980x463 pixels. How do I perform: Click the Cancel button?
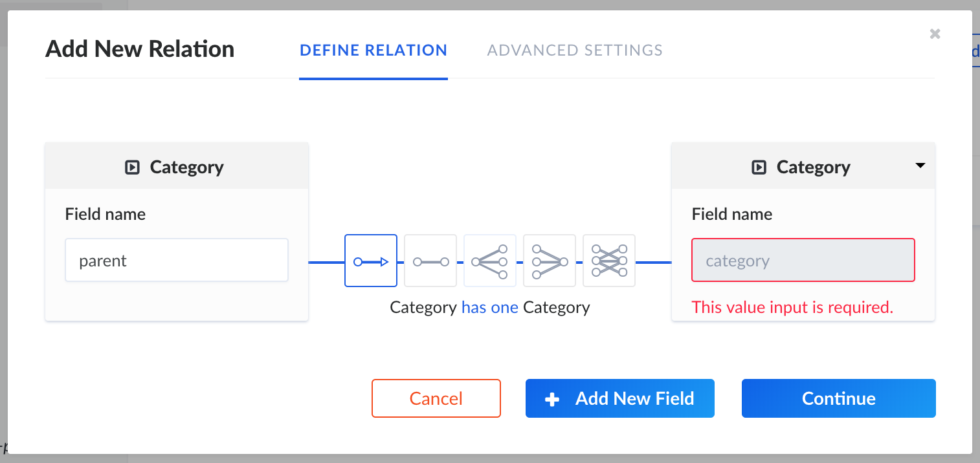pyautogui.click(x=436, y=398)
